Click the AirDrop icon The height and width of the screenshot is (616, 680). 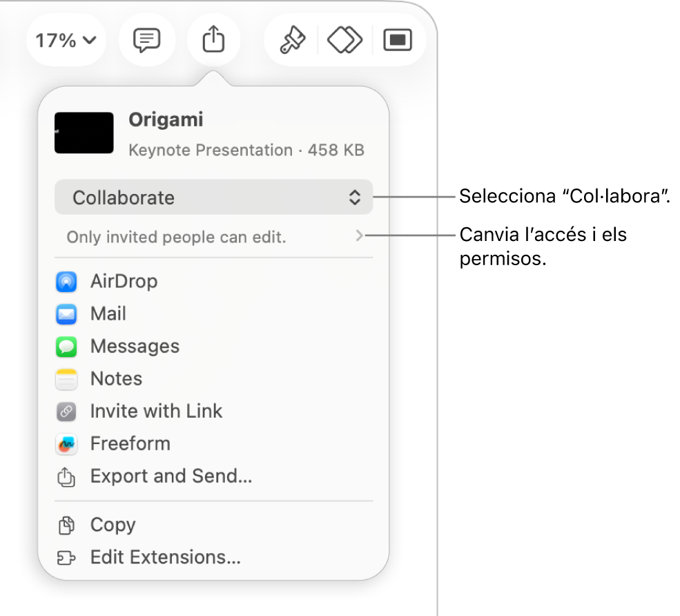click(x=66, y=282)
